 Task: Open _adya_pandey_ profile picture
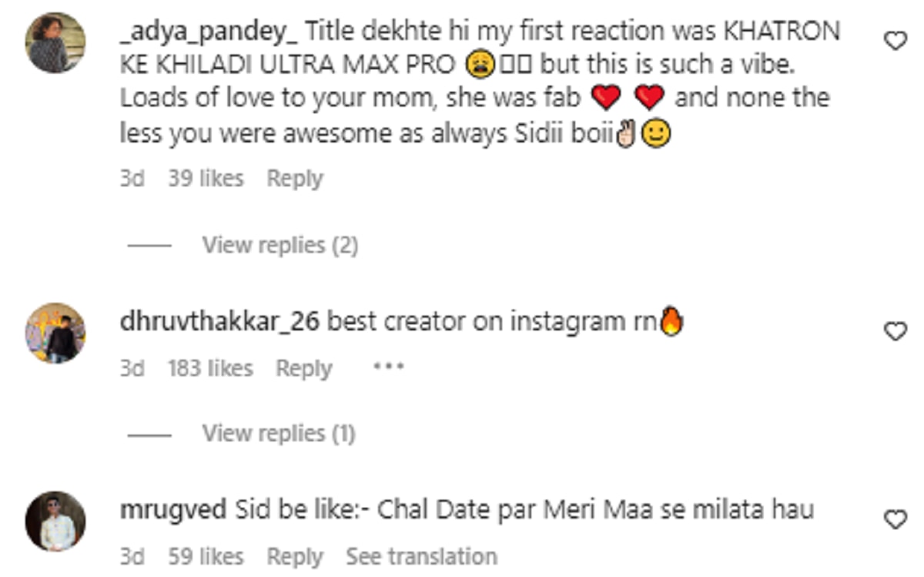[56, 42]
